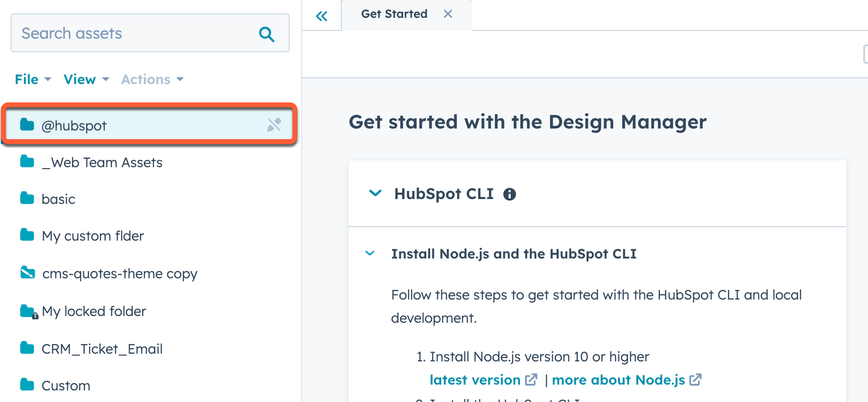
Task: Open the cms-quotes-theme copy folder
Action: tap(120, 273)
